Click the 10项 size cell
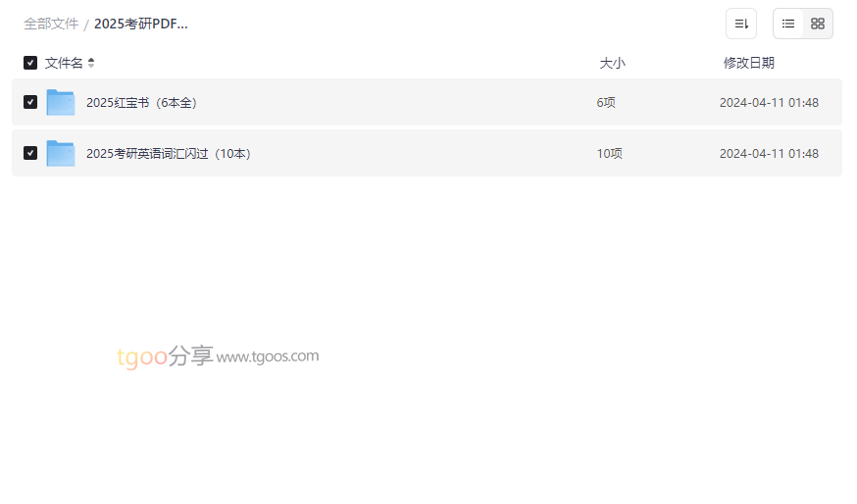 point(609,154)
